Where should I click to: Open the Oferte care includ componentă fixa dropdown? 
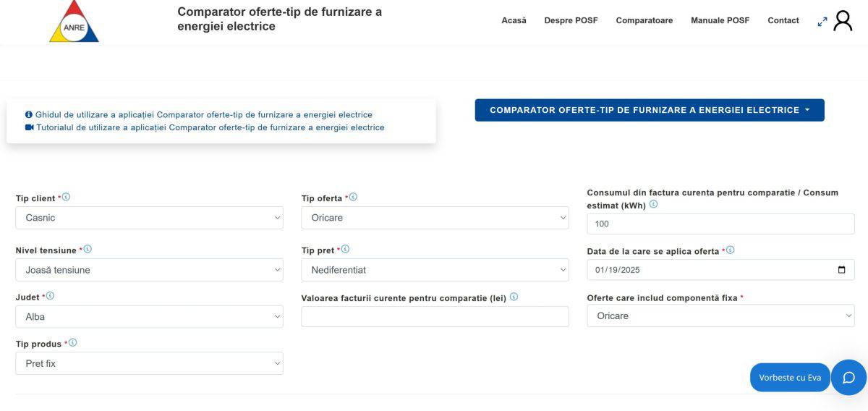(720, 315)
